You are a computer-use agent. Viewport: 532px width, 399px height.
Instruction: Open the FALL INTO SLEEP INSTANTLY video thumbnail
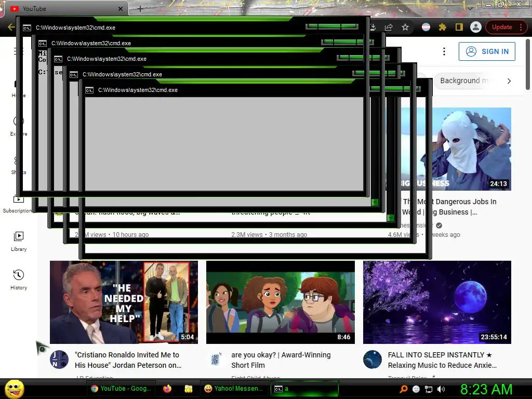click(x=437, y=302)
